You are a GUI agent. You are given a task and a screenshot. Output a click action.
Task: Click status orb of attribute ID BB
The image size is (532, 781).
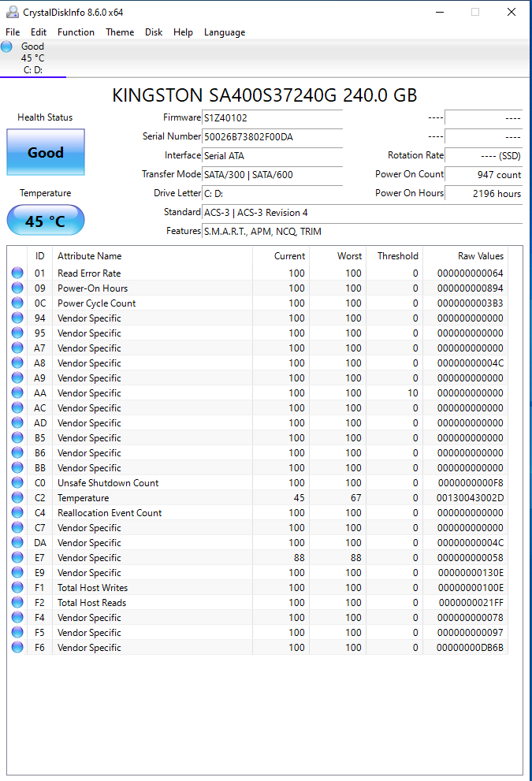point(17,467)
